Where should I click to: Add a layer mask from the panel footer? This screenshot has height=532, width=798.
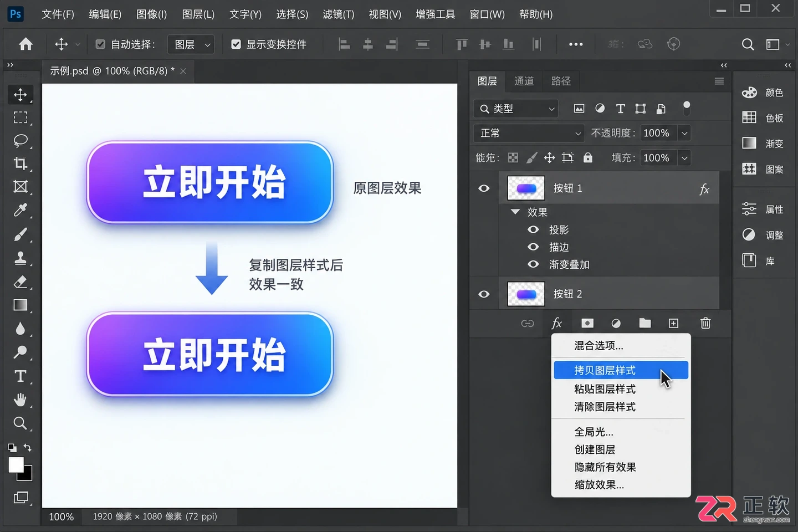(587, 323)
